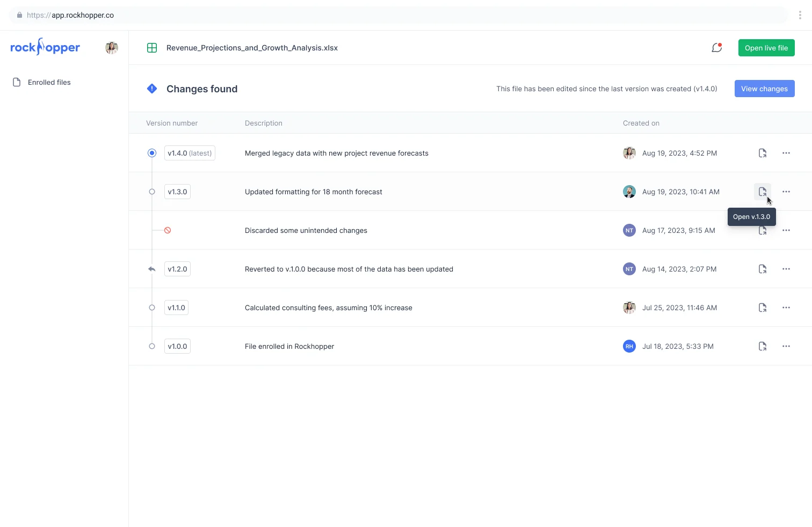Click the View changes button
Image resolution: width=812 pixels, height=527 pixels.
(764, 89)
